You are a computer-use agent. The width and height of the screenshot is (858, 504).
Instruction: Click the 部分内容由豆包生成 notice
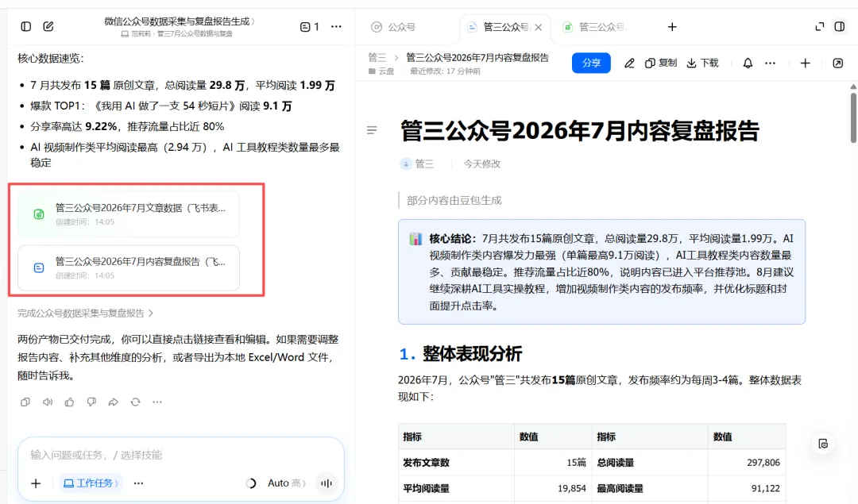pyautogui.click(x=454, y=201)
